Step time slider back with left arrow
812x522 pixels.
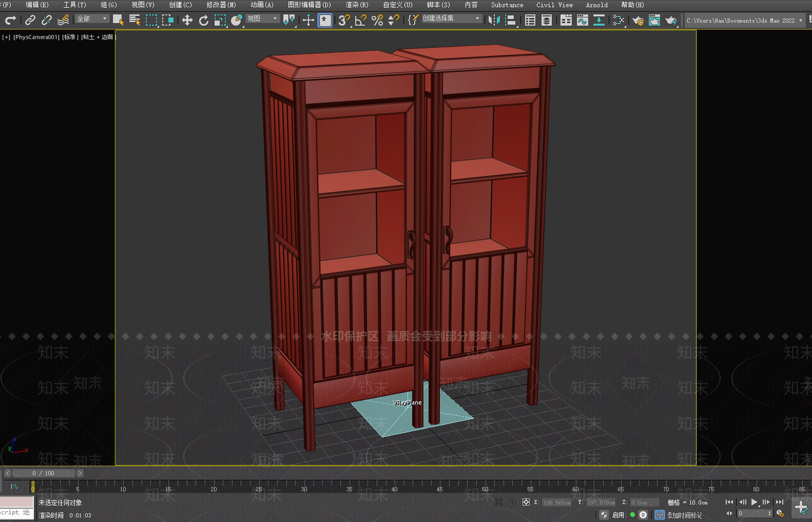[x=8, y=473]
